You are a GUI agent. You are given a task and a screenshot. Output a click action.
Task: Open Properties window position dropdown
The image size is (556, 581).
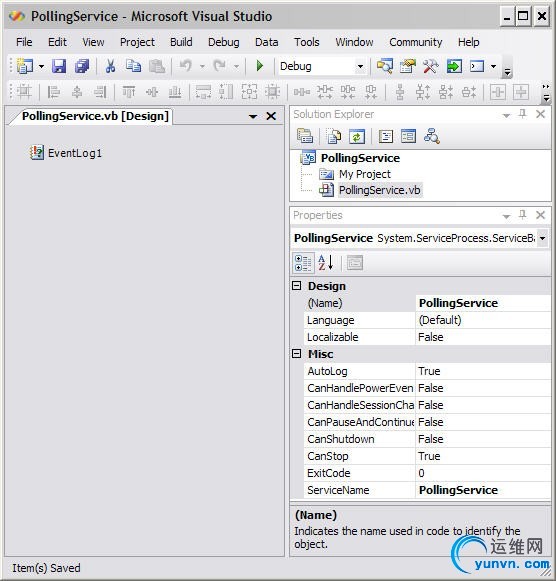tap(506, 216)
